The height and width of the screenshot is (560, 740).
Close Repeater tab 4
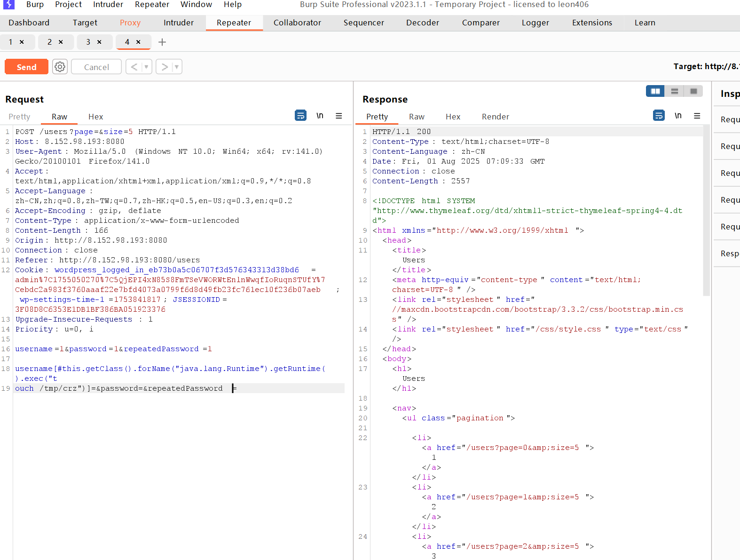[x=138, y=42]
